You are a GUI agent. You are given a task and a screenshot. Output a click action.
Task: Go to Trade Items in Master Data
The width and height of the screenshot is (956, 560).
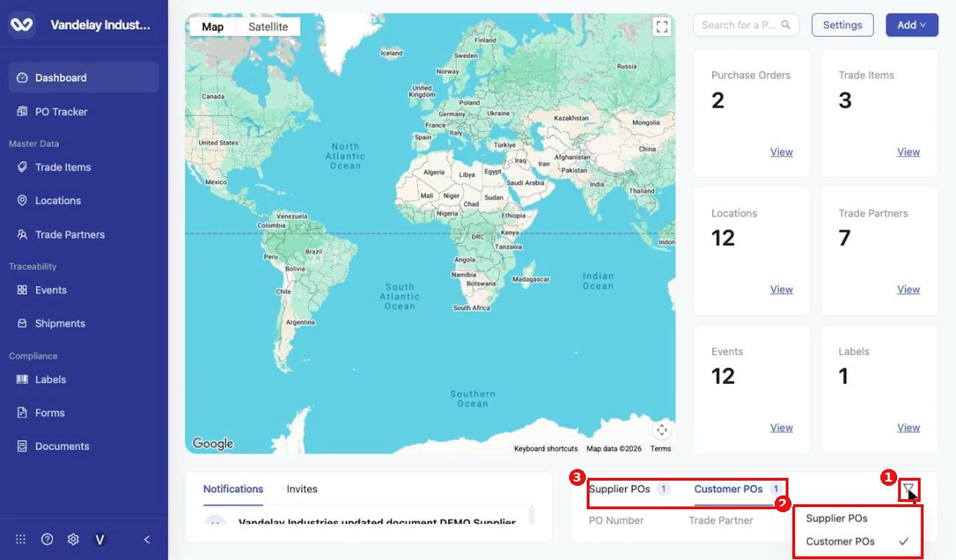tap(83, 167)
